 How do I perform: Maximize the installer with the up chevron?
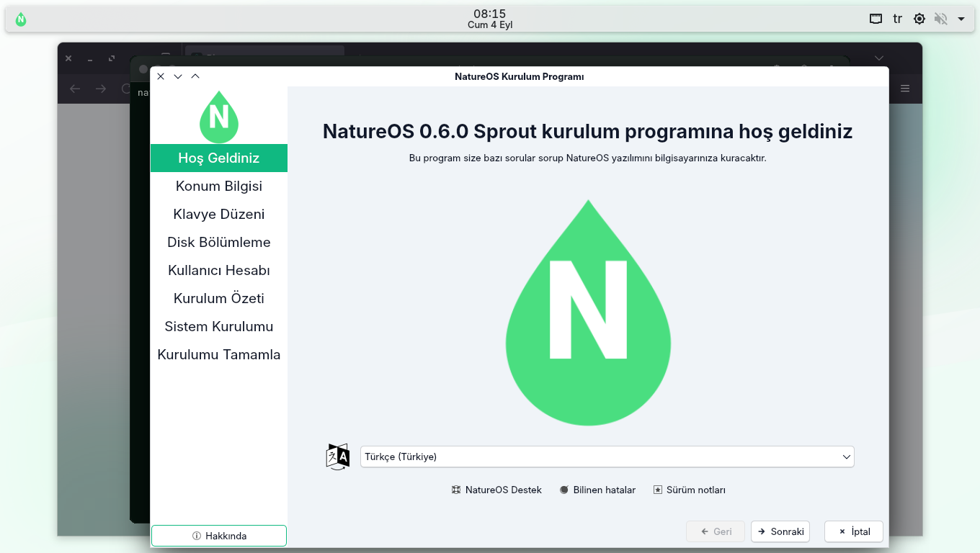pyautogui.click(x=195, y=76)
